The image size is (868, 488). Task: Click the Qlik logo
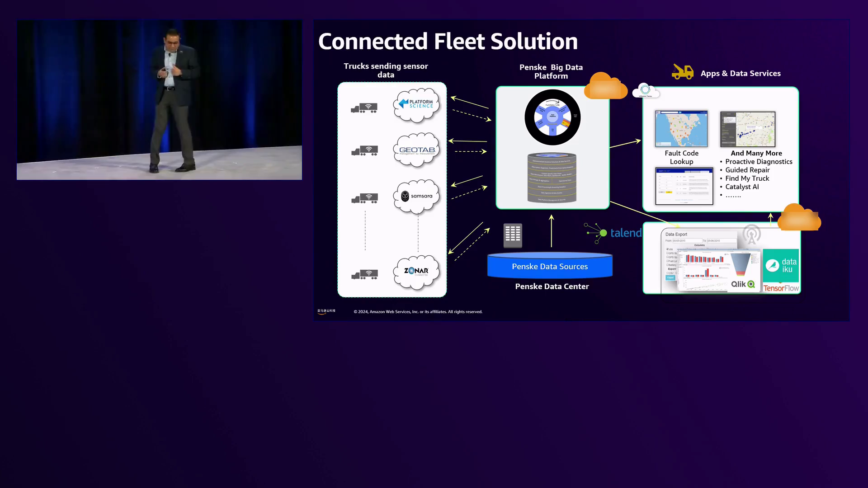pos(743,284)
